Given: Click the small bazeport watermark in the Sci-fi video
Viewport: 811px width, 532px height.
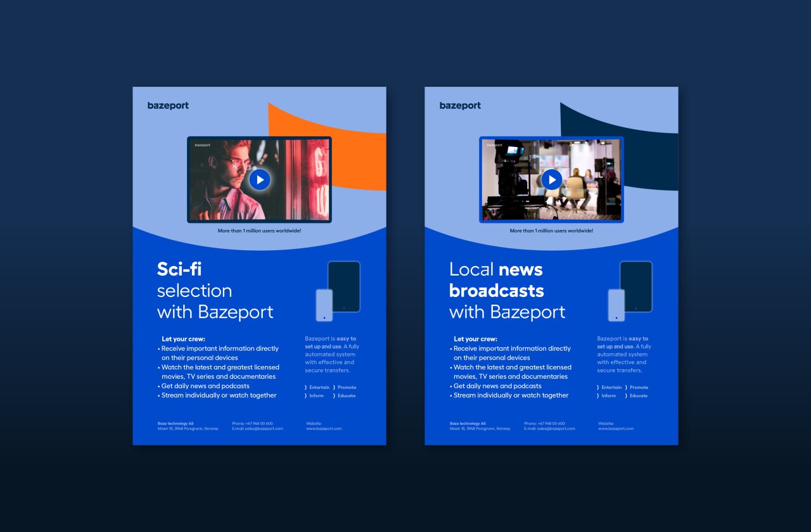Looking at the screenshot, I should click(x=202, y=145).
